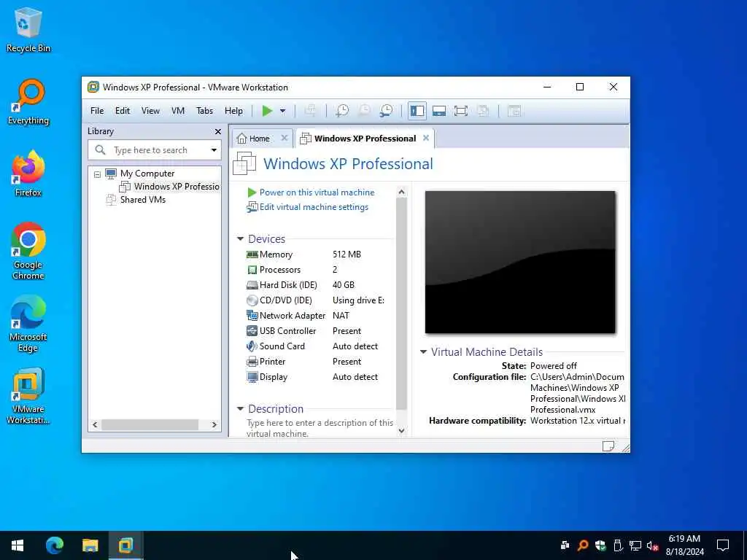Collapse the Description section
Image resolution: width=747 pixels, height=560 pixels.
tap(240, 408)
